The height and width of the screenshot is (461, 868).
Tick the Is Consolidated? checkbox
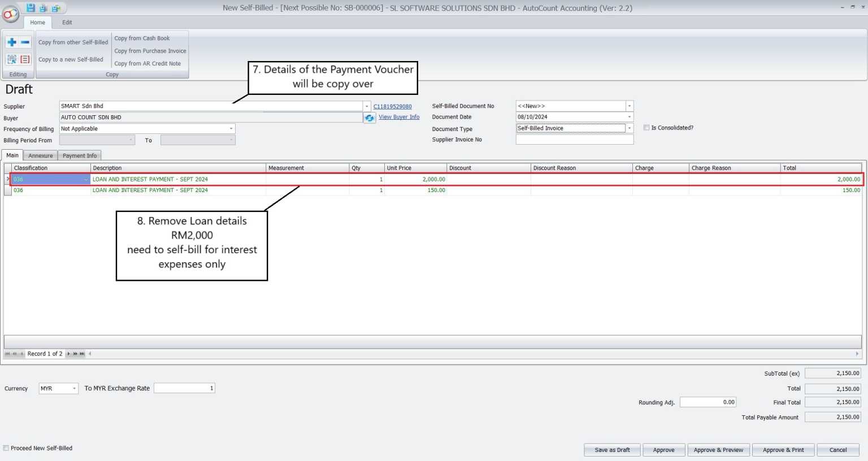[x=646, y=128]
